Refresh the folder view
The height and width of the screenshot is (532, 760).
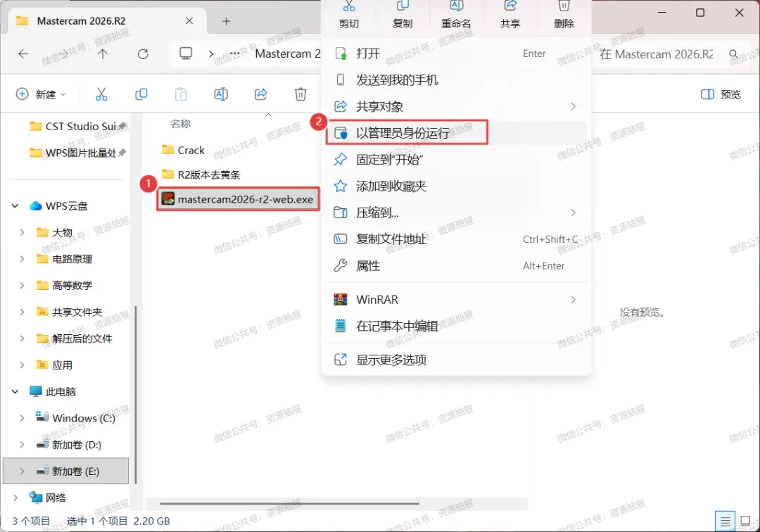143,53
